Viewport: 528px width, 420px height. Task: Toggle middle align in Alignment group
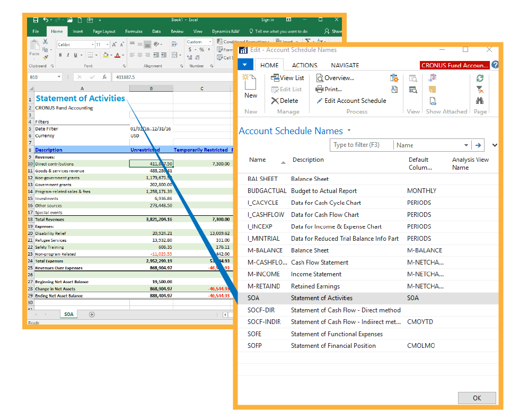click(x=140, y=44)
